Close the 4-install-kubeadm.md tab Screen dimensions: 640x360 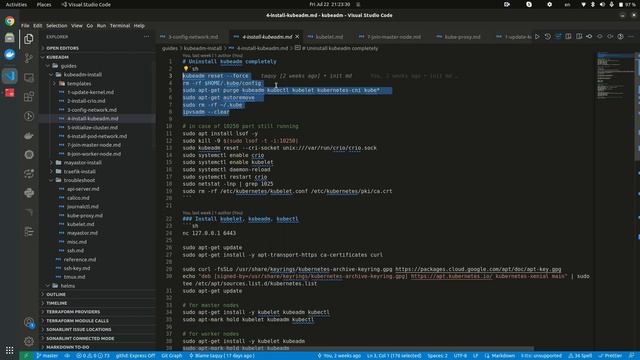pos(297,37)
